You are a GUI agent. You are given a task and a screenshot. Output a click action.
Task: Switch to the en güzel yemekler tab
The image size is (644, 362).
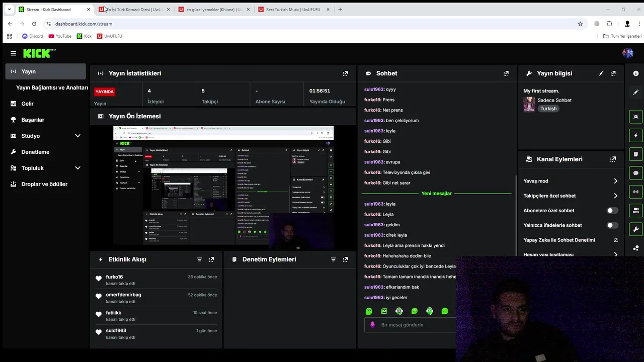[213, 10]
